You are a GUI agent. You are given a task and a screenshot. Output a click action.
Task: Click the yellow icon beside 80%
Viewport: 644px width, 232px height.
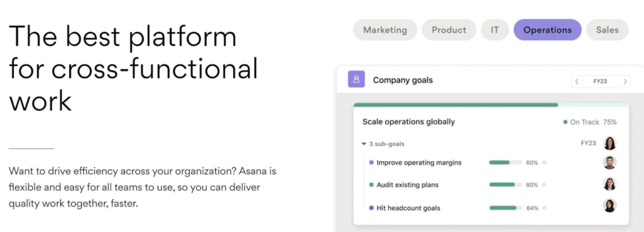(x=544, y=185)
